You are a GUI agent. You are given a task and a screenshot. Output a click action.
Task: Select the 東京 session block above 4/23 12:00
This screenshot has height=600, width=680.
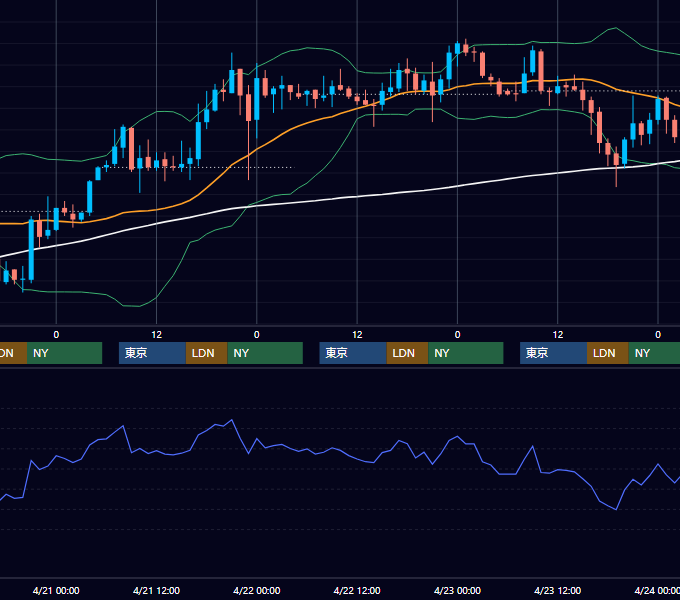pos(553,353)
